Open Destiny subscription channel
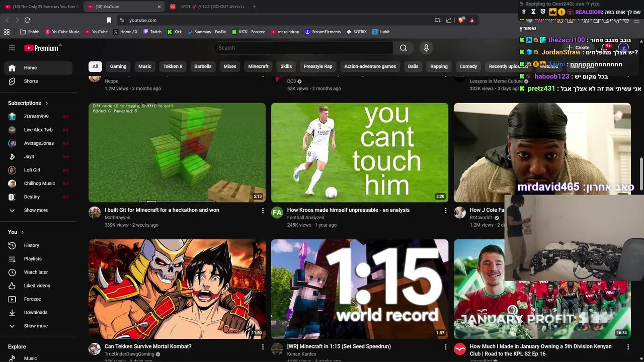644x362 pixels. [x=39, y=197]
